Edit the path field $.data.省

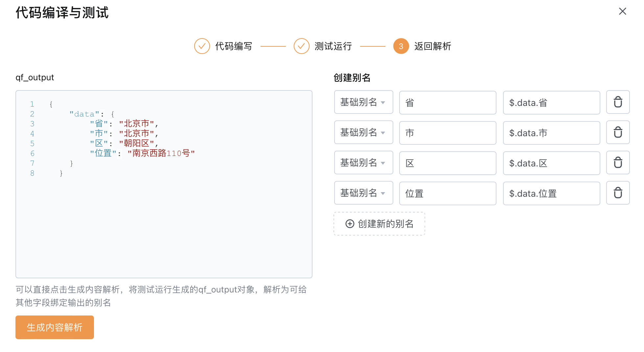click(551, 103)
